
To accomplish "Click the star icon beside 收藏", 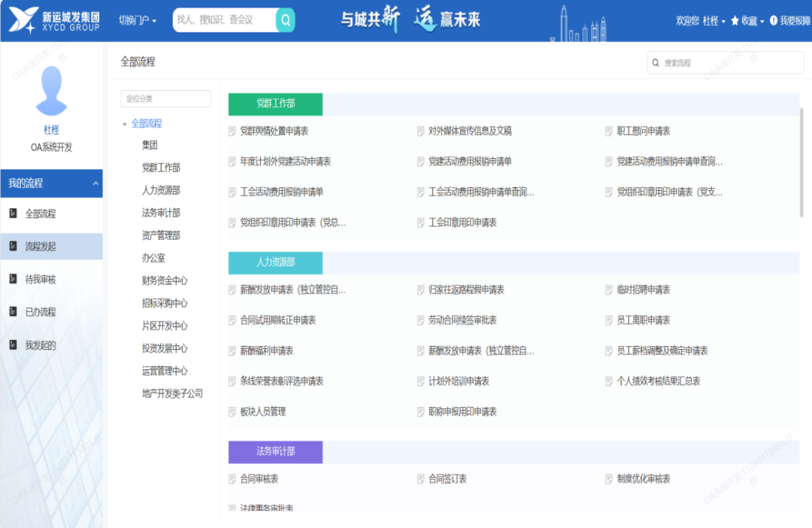I will pyautogui.click(x=735, y=21).
